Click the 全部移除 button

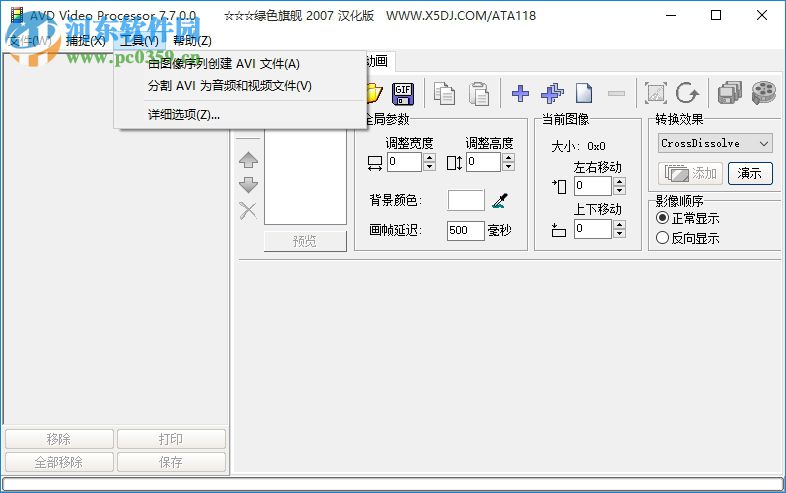point(59,462)
